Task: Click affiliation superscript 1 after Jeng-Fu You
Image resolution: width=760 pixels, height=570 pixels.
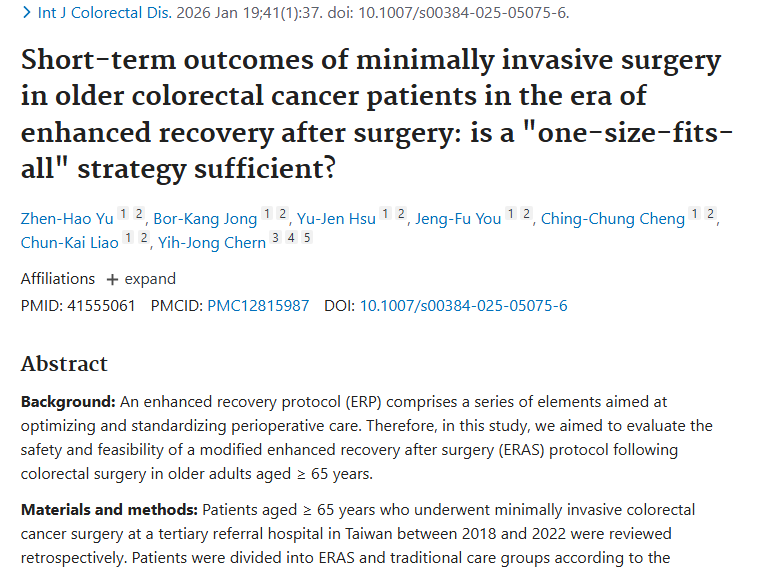Action: 510,214
